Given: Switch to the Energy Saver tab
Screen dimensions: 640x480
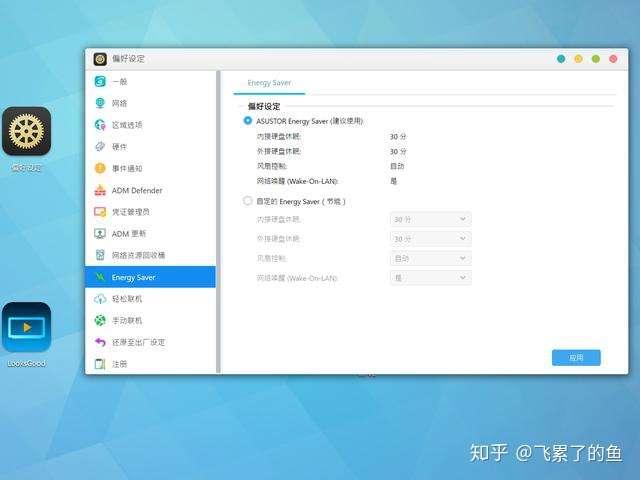Looking at the screenshot, I should pyautogui.click(x=269, y=83).
